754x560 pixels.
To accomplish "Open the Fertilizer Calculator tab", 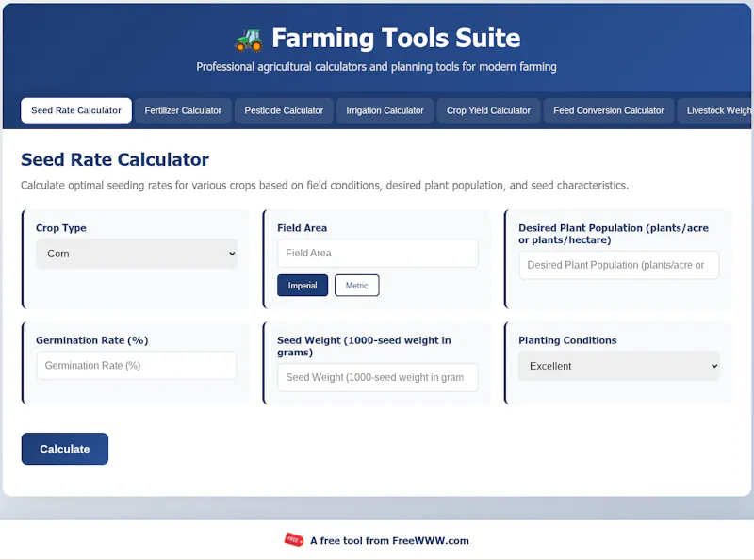I will tap(183, 110).
